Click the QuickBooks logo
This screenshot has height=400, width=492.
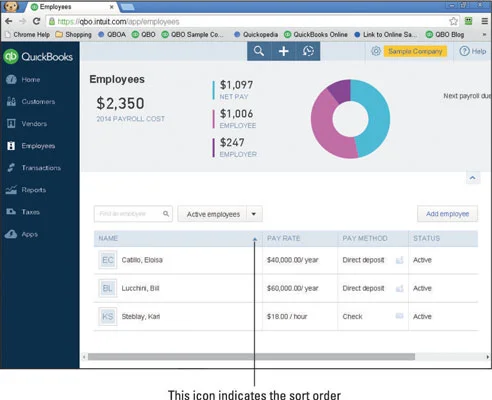tap(38, 57)
